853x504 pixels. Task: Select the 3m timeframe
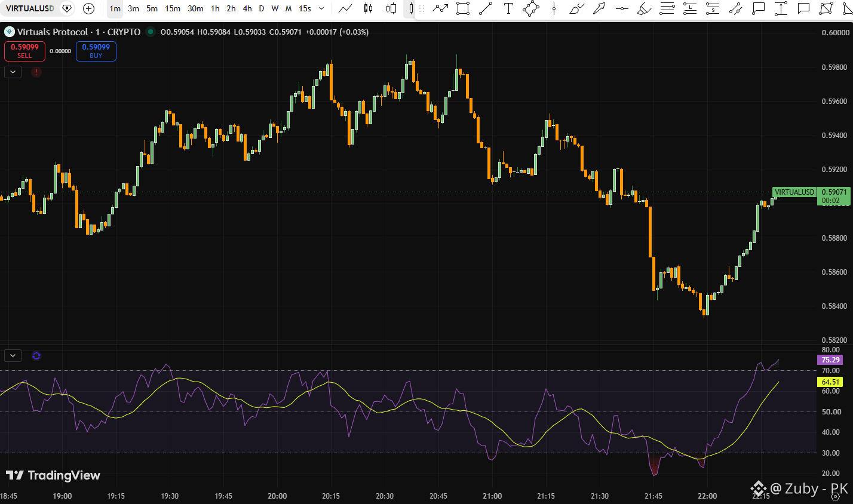pyautogui.click(x=133, y=8)
